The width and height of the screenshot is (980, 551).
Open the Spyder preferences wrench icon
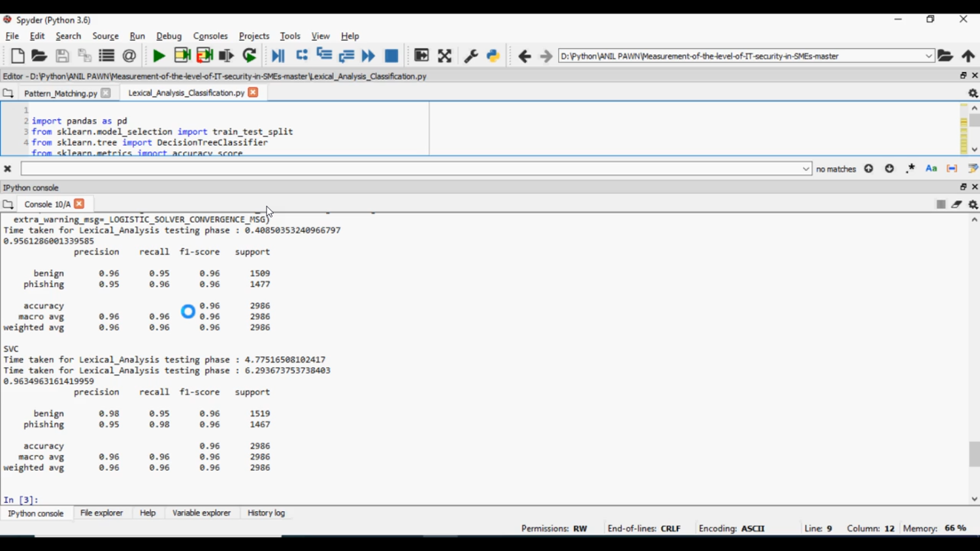coord(472,55)
